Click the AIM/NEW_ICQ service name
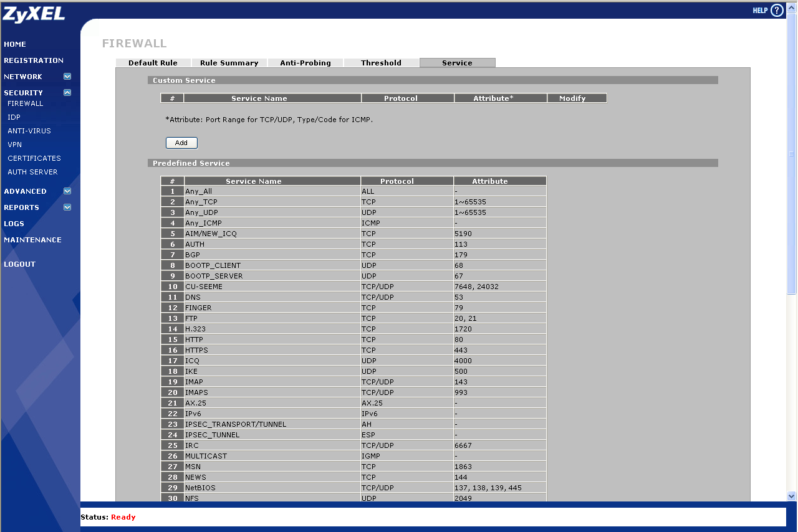Viewport: 798px width, 532px height. (x=211, y=234)
